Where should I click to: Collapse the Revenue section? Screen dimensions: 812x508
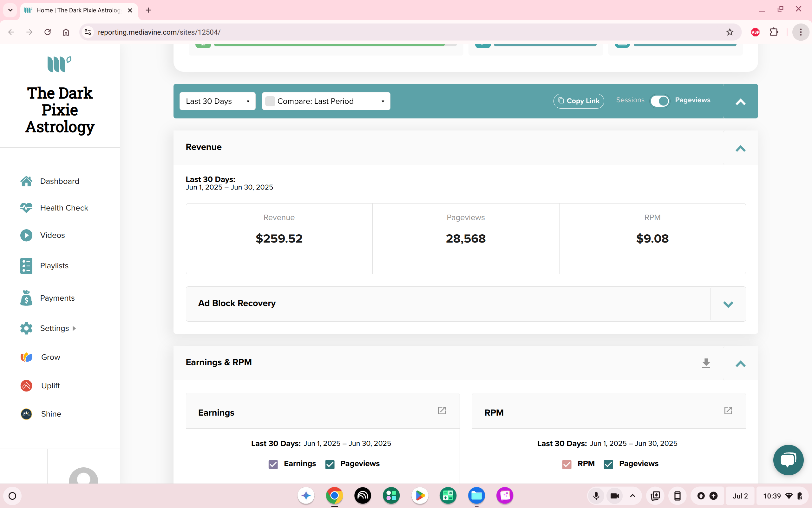point(740,149)
